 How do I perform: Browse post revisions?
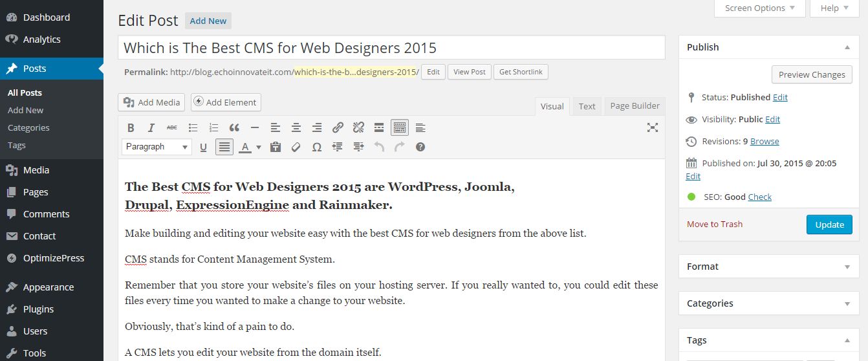tap(765, 141)
